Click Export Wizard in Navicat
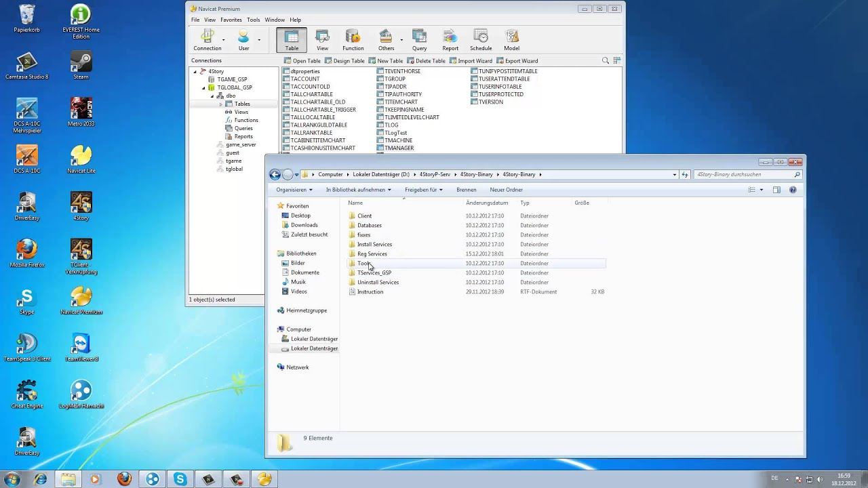The height and width of the screenshot is (488, 868). click(x=517, y=61)
